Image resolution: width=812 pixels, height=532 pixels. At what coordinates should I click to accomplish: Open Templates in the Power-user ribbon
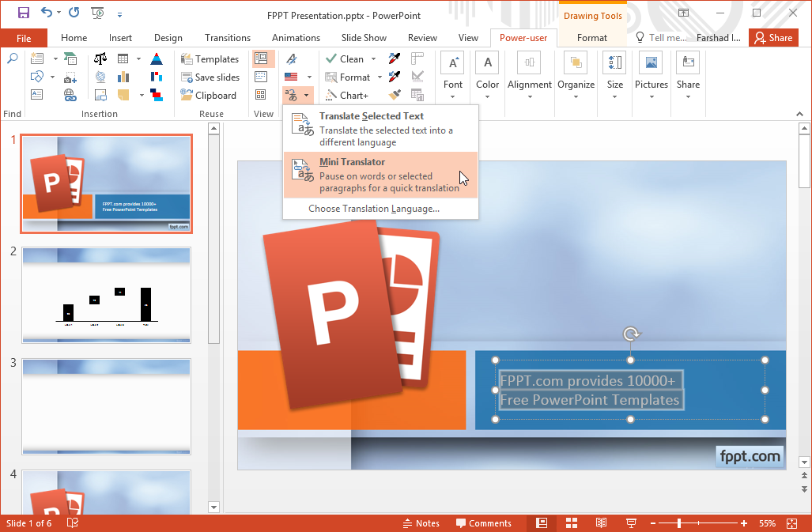[210, 58]
